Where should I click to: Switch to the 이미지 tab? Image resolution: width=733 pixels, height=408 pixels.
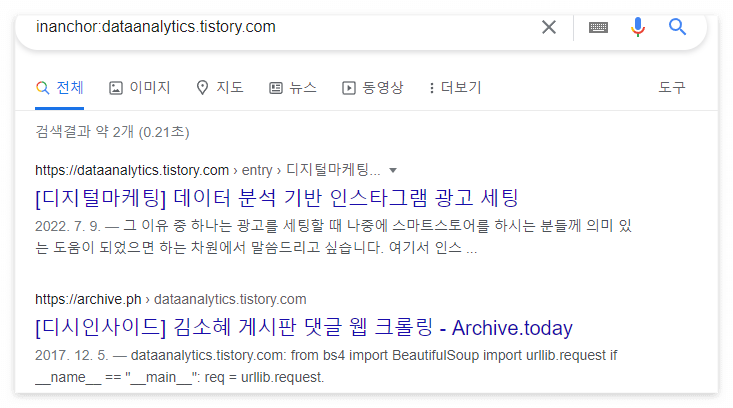tap(139, 87)
